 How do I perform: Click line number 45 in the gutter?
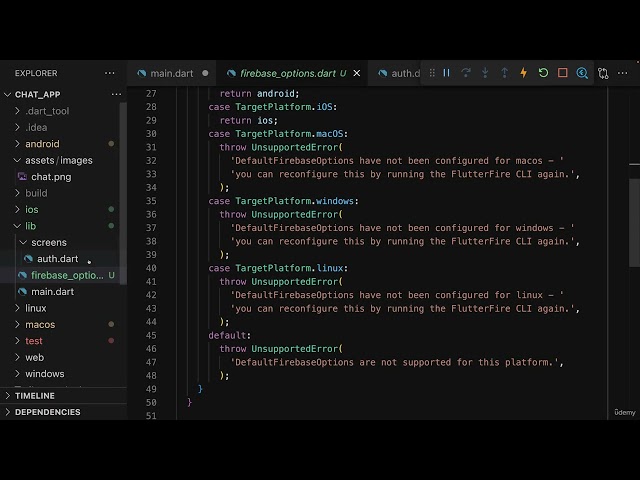pyautogui.click(x=151, y=335)
